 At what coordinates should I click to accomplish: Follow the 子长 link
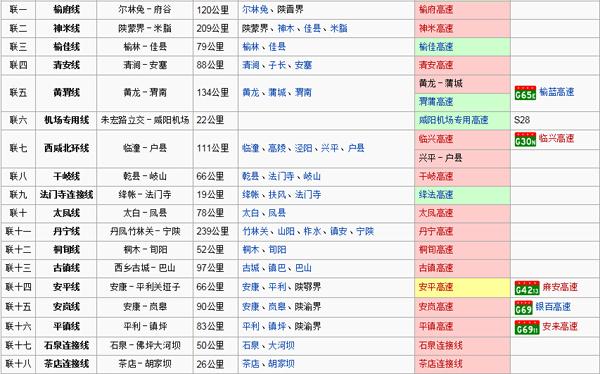(277, 65)
